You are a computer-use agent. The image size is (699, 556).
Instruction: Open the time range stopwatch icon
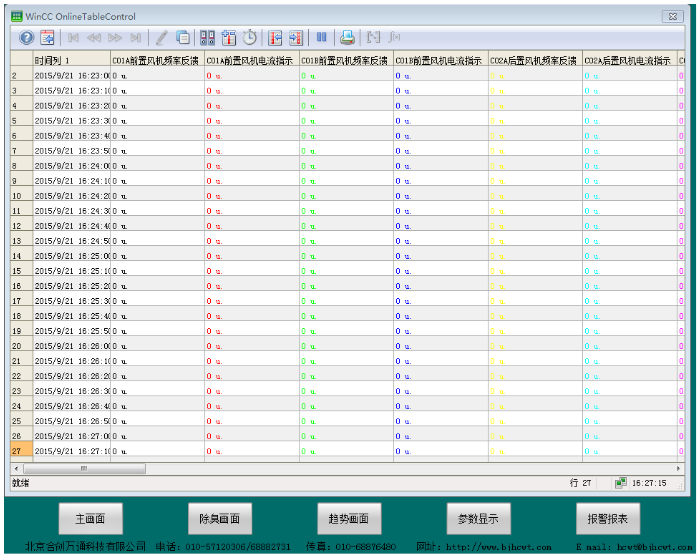[x=250, y=38]
